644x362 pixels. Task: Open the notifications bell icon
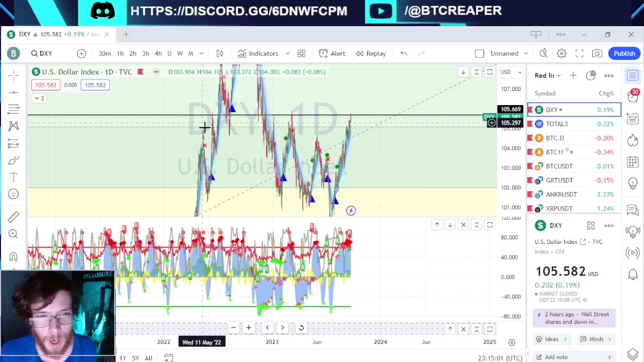(x=632, y=275)
